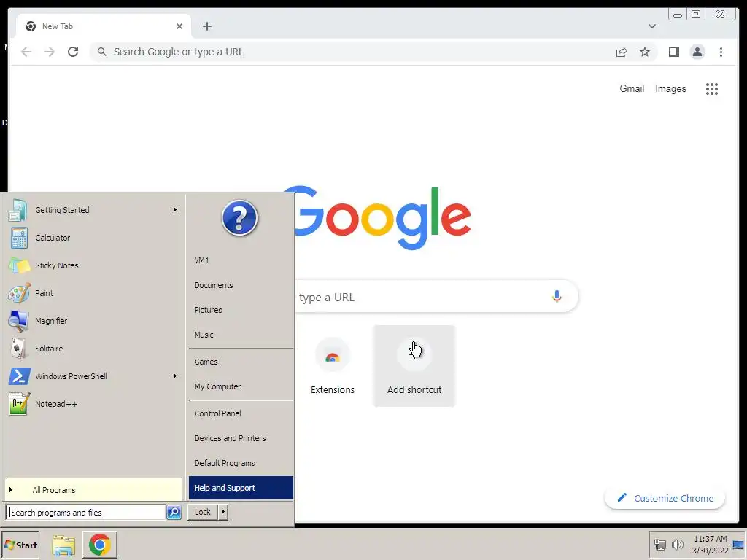This screenshot has height=560, width=747.
Task: Select Help and Support
Action: [x=241, y=488]
